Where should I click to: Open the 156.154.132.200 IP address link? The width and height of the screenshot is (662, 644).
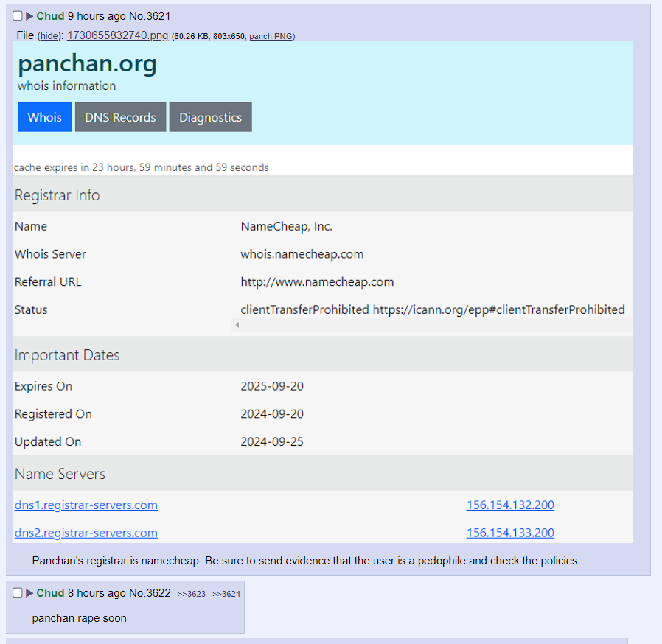click(x=510, y=505)
